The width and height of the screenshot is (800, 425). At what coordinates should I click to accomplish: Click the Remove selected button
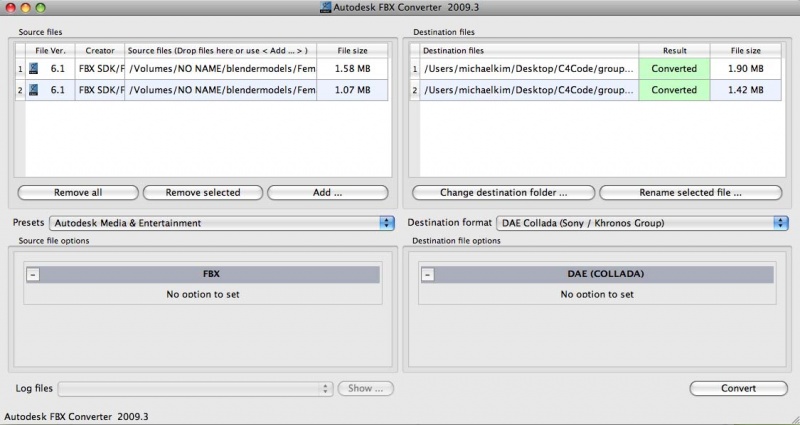[x=202, y=192]
